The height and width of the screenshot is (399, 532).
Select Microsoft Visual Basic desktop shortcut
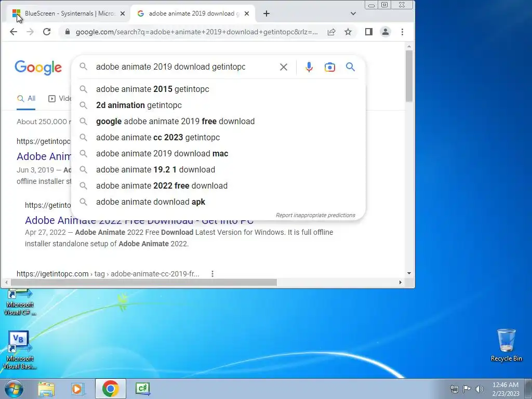20,350
